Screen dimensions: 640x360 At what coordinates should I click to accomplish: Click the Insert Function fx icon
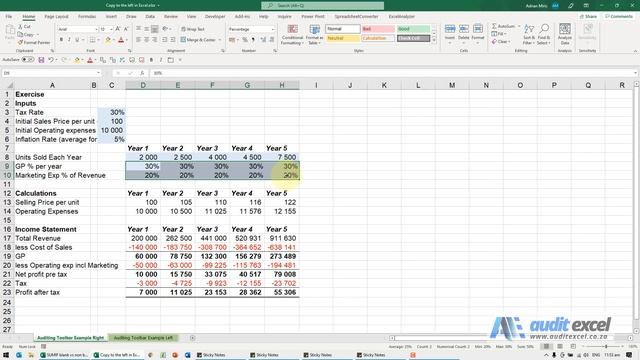tap(142, 73)
